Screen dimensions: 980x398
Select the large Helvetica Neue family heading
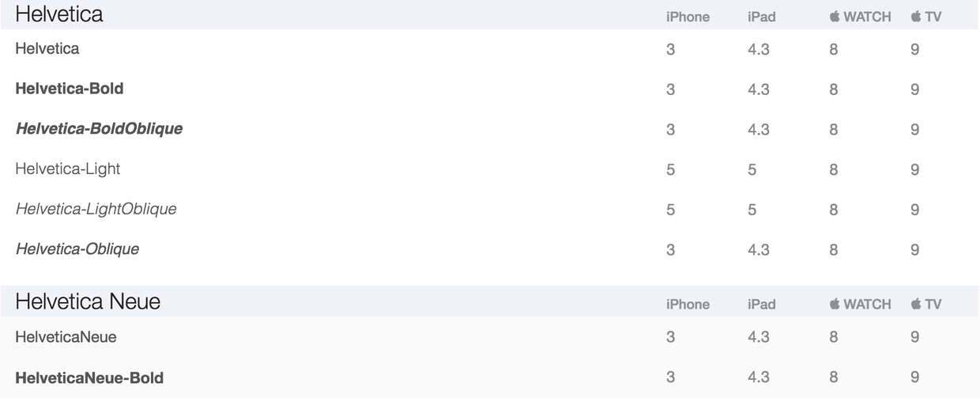tap(88, 301)
